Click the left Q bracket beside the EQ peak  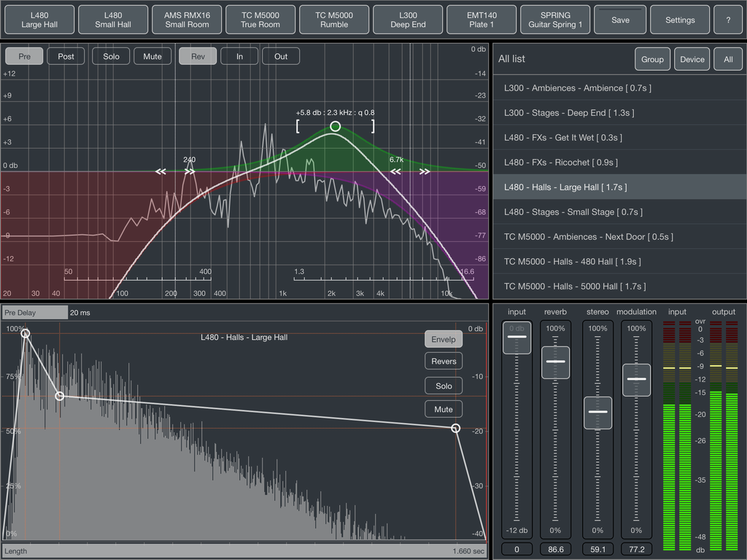(x=298, y=125)
